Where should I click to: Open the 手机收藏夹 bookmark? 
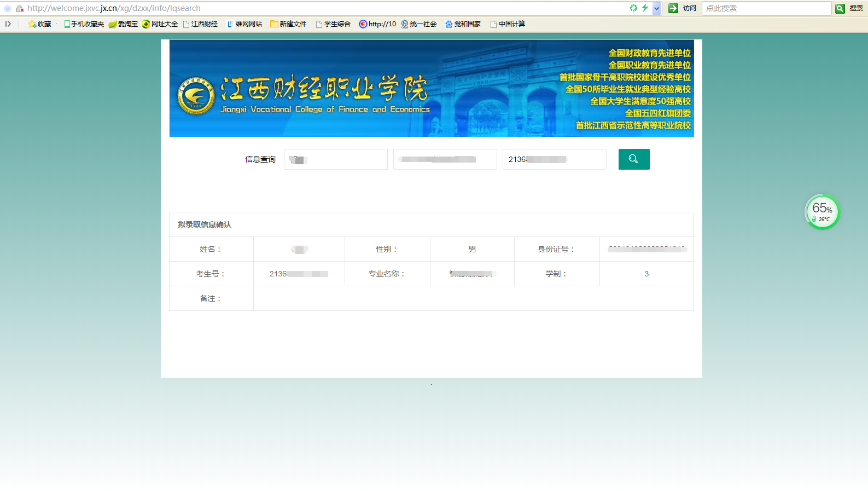[x=84, y=24]
